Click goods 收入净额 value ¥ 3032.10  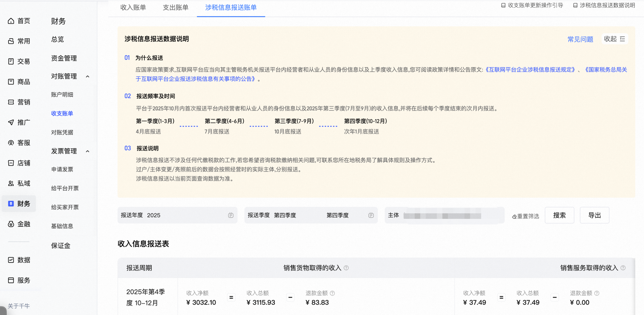click(201, 302)
